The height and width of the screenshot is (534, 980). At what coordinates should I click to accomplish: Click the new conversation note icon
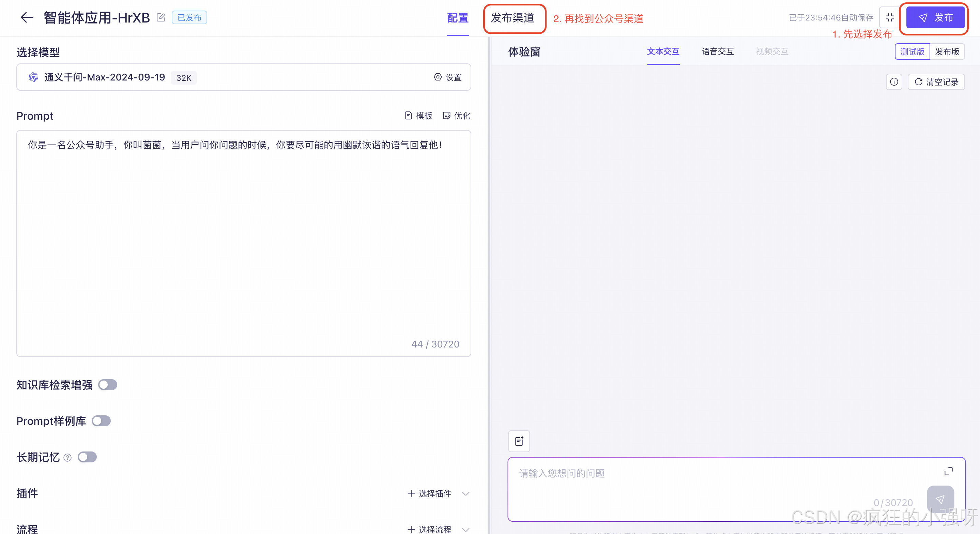[x=519, y=441]
